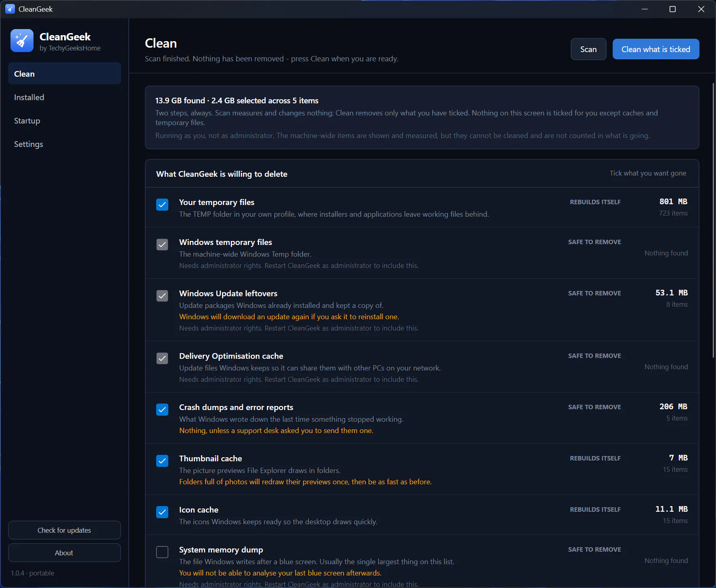The width and height of the screenshot is (716, 588).
Task: Click REBUILDS ITSELF tag for Icon cache
Action: [x=595, y=509]
